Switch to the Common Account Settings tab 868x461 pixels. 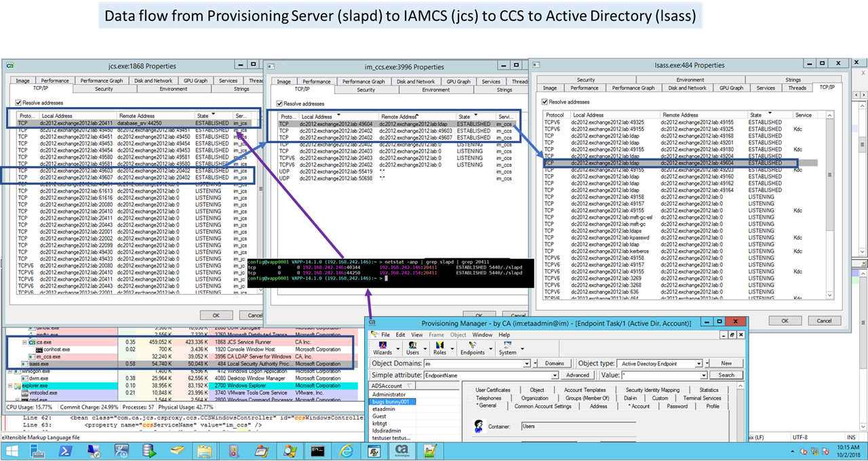[x=542, y=406]
